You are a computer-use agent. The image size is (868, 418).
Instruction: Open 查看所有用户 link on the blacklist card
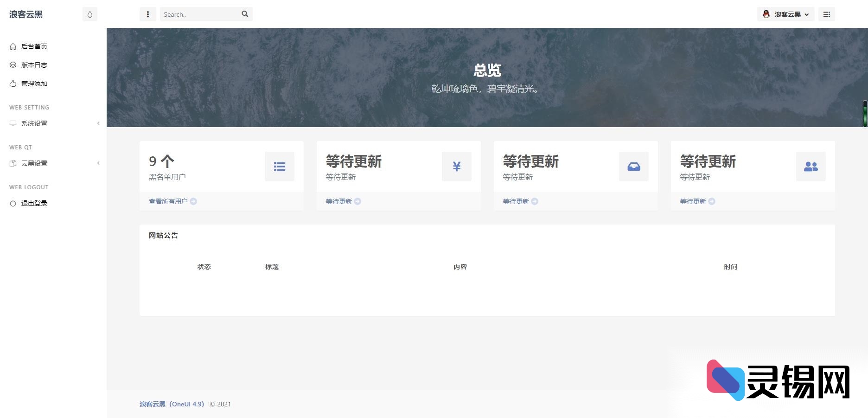[x=168, y=201]
